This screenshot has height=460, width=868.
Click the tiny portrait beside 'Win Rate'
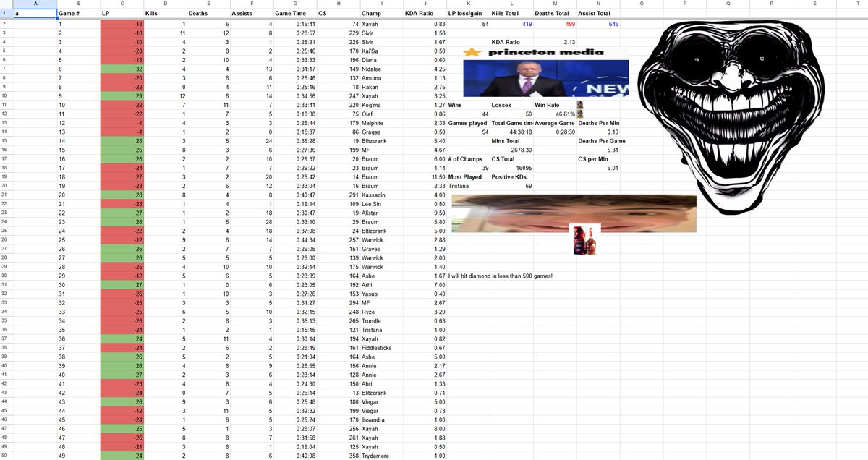tap(579, 105)
